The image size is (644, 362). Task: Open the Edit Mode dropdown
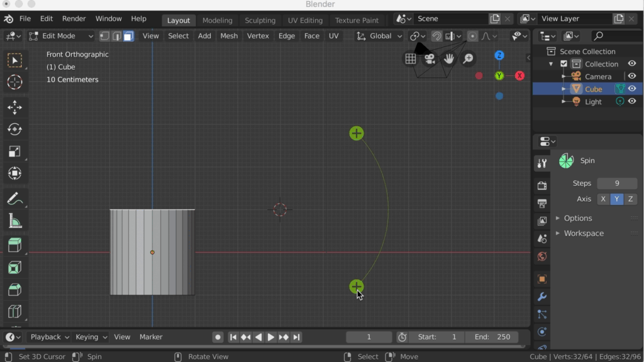(x=61, y=36)
